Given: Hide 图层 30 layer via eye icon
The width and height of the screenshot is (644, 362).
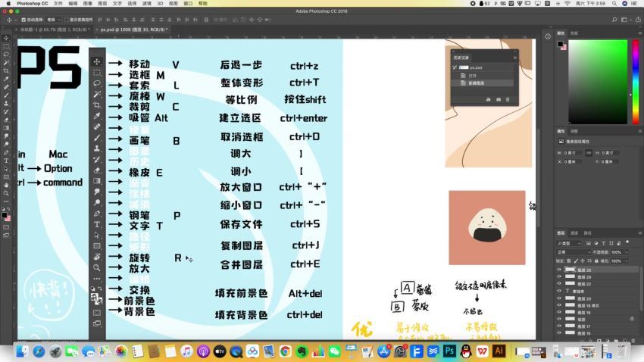Looking at the screenshot, I should [x=559, y=270].
